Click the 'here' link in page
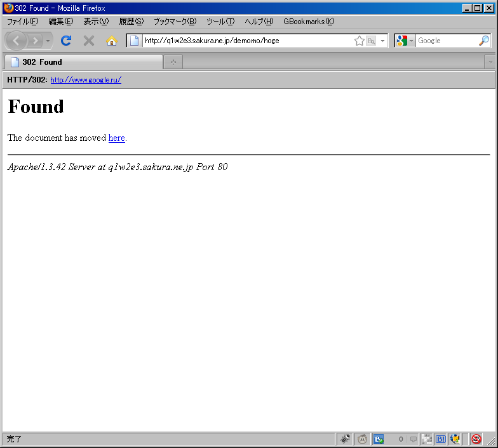This screenshot has width=498, height=448. click(117, 138)
